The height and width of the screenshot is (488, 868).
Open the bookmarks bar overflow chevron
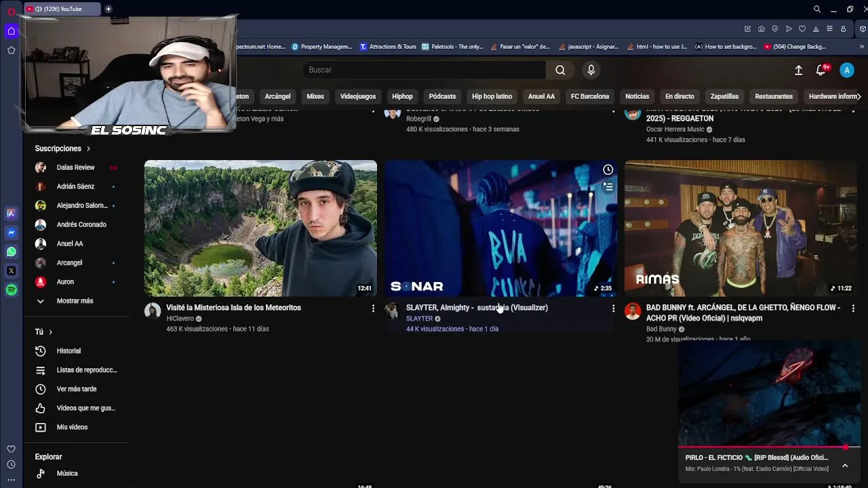[862, 47]
